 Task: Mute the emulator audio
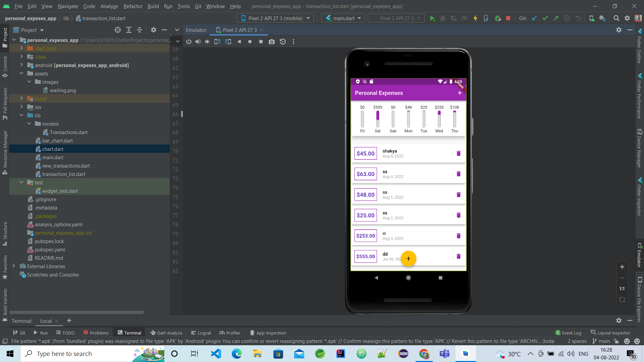pos(207,42)
